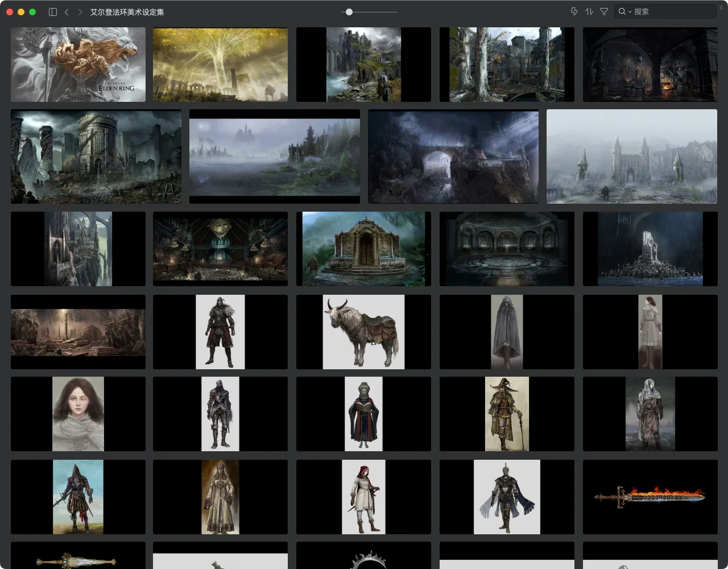The image size is (728, 569).
Task: Open the dark stone bridge arch thumbnail
Action: (453, 156)
